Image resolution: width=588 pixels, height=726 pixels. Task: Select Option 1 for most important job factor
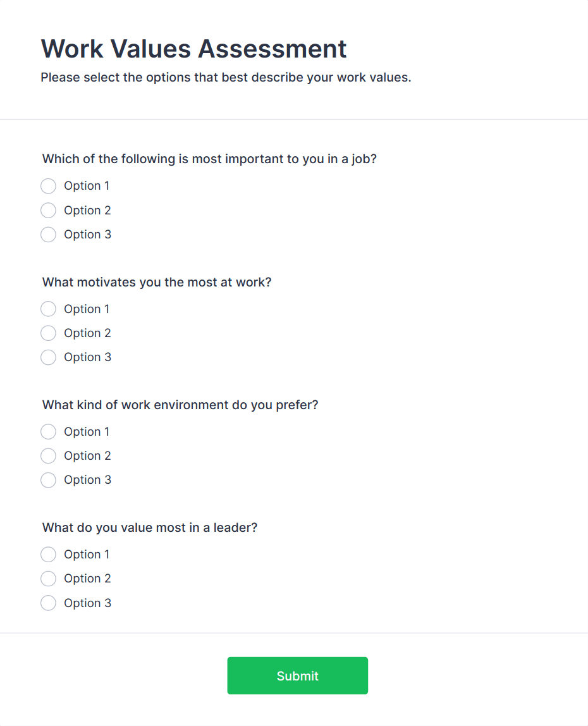tap(48, 186)
